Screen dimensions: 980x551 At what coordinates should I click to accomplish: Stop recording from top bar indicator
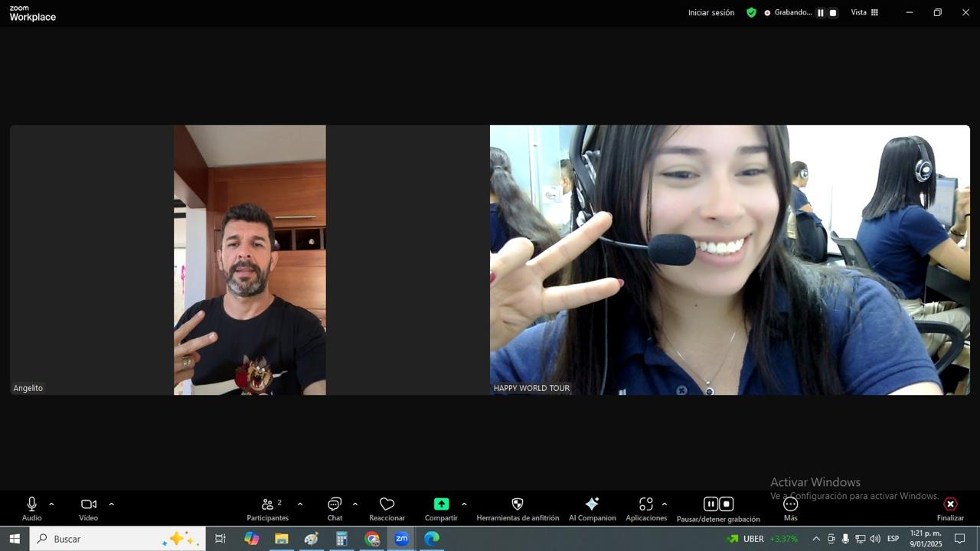point(833,13)
